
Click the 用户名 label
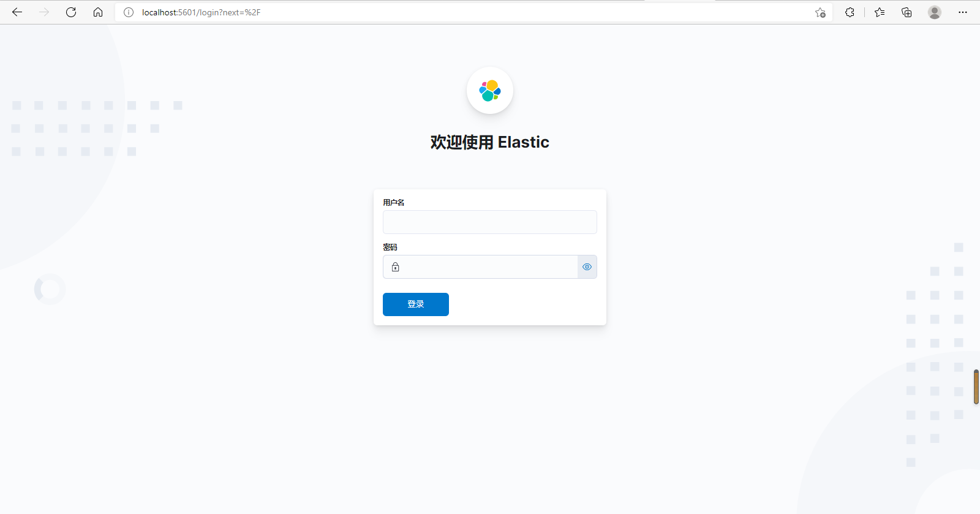pos(394,202)
